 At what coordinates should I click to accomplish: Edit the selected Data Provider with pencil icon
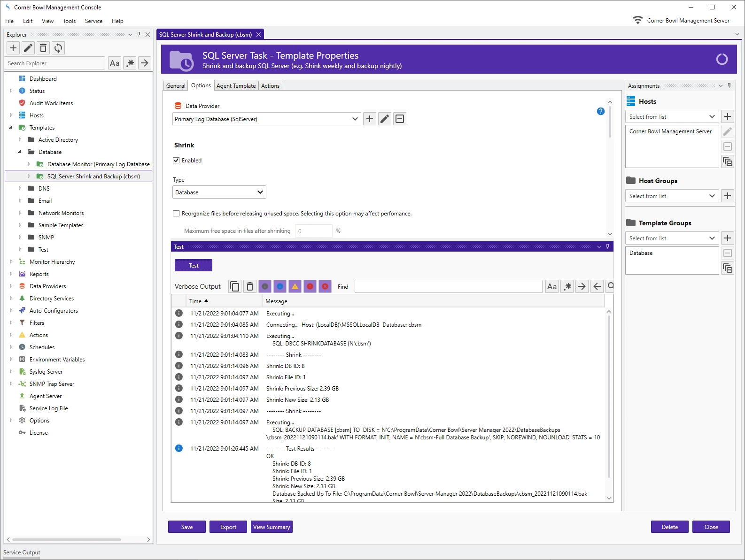pos(385,119)
